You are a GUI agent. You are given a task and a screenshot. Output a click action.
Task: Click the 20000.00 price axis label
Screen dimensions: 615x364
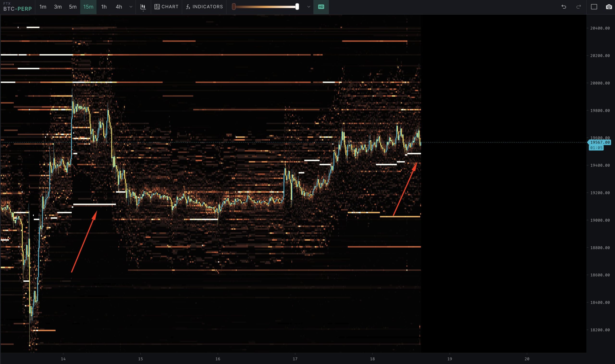(600, 83)
